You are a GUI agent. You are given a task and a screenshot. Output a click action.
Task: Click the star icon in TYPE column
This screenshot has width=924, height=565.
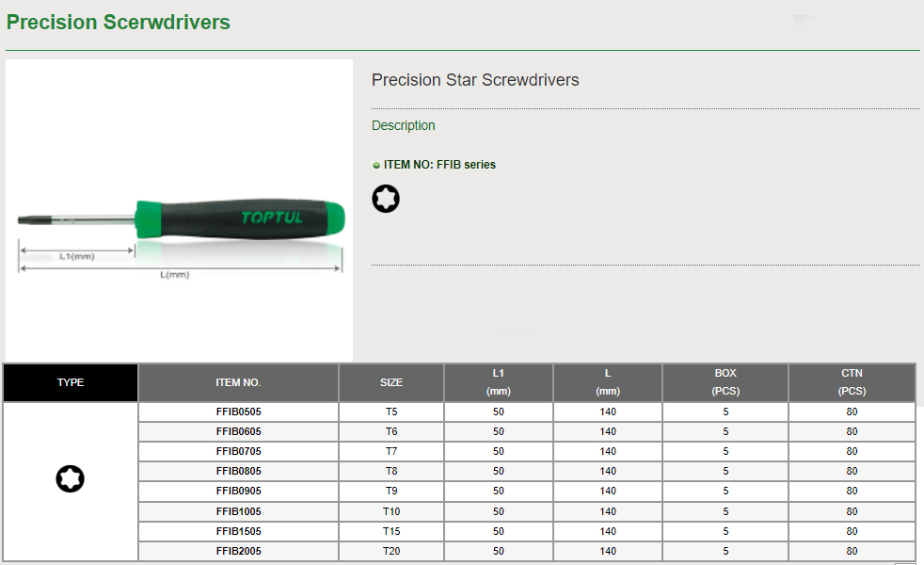pos(71,478)
